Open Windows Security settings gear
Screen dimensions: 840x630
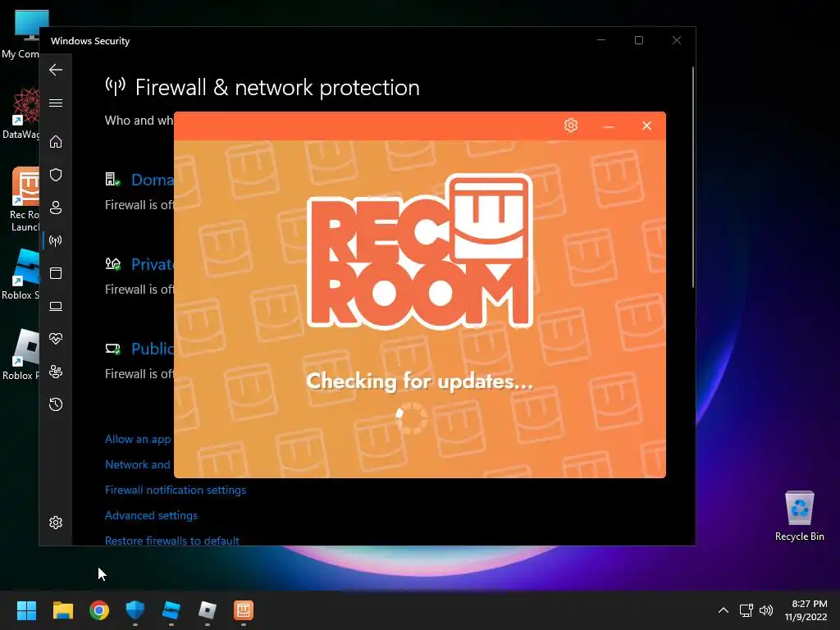coord(56,523)
